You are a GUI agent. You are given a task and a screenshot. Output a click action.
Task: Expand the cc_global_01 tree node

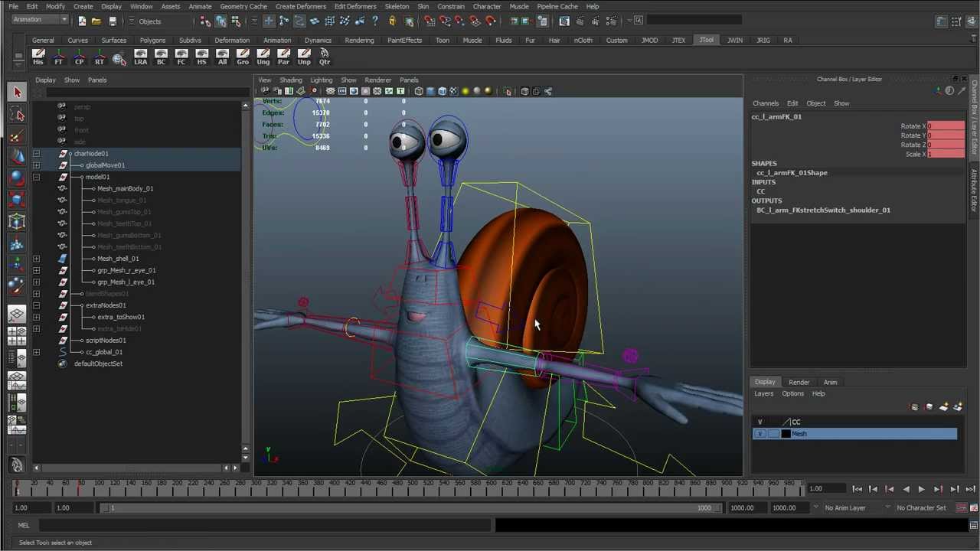click(36, 352)
